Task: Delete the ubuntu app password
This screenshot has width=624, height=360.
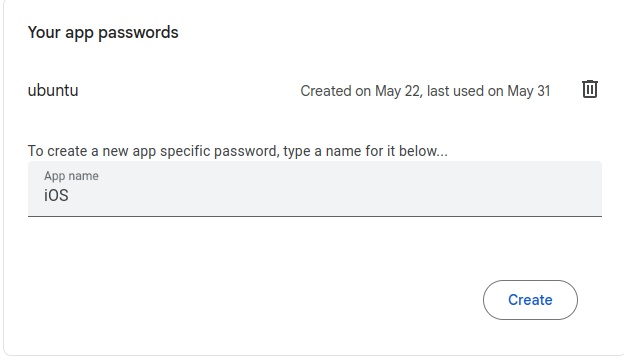Action: pyautogui.click(x=589, y=89)
